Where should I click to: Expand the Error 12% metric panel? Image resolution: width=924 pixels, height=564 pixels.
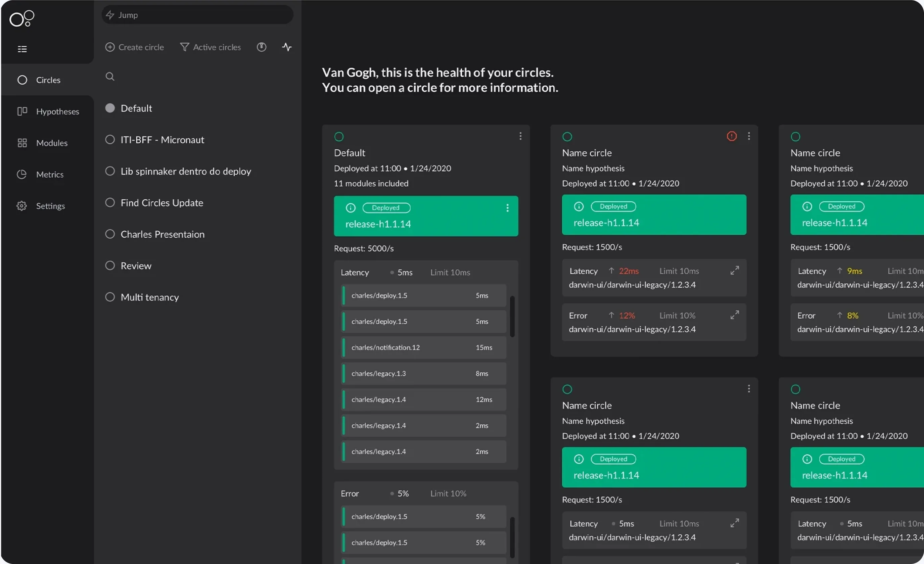[735, 315]
